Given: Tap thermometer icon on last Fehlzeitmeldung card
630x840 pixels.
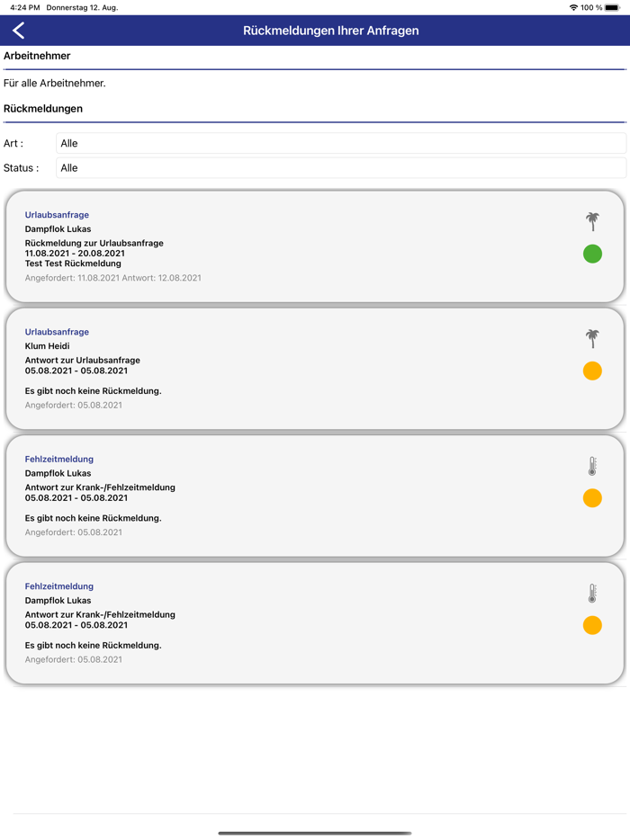Looking at the screenshot, I should (592, 594).
